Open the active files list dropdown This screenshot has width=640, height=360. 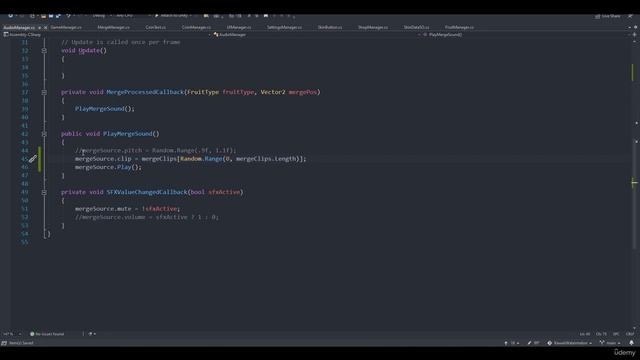tap(629, 27)
